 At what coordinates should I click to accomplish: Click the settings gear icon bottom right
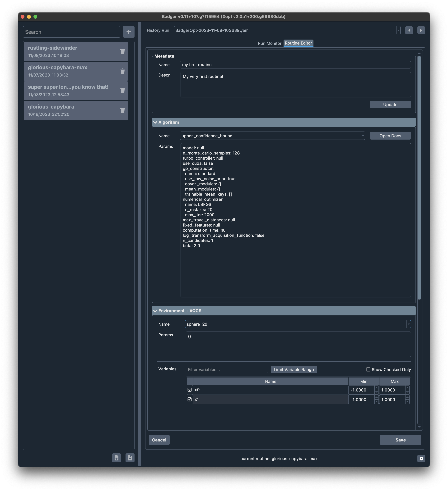(x=421, y=458)
